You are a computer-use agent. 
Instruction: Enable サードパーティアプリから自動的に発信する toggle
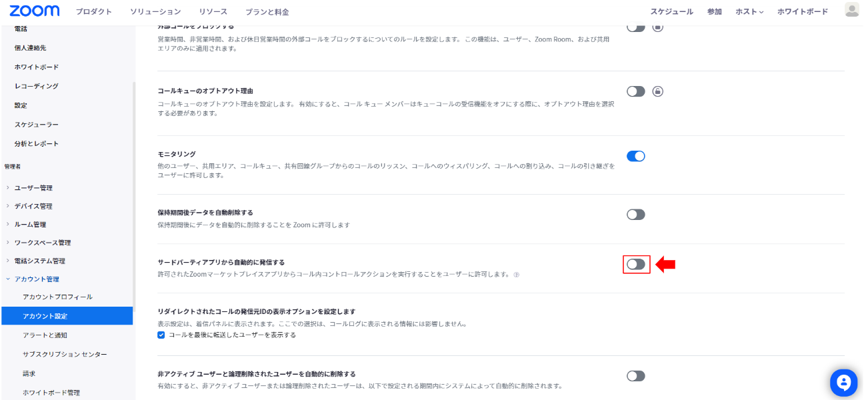click(636, 264)
